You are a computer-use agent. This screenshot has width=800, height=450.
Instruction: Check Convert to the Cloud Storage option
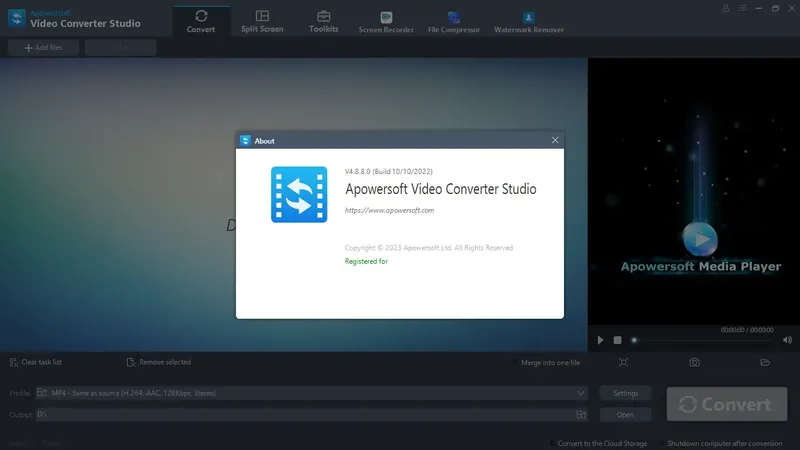(552, 443)
